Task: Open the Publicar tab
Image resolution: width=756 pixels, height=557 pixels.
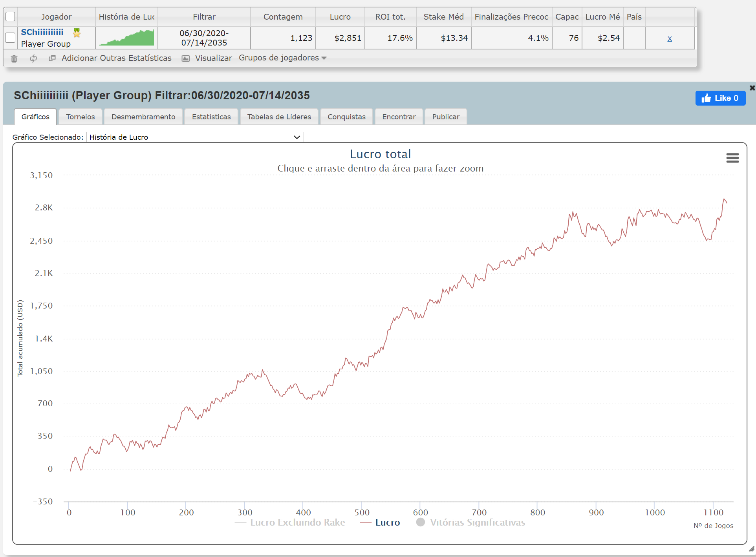Action: tap(446, 117)
